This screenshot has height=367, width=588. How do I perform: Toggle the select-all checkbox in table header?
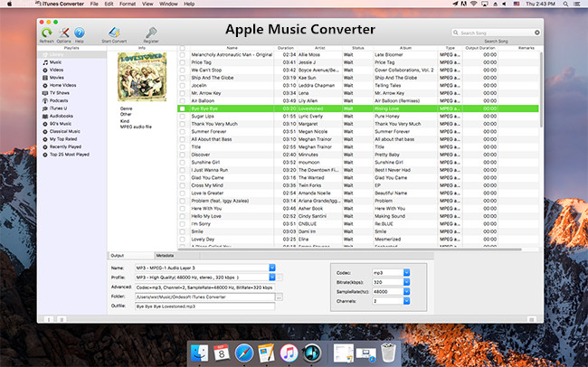click(182, 48)
